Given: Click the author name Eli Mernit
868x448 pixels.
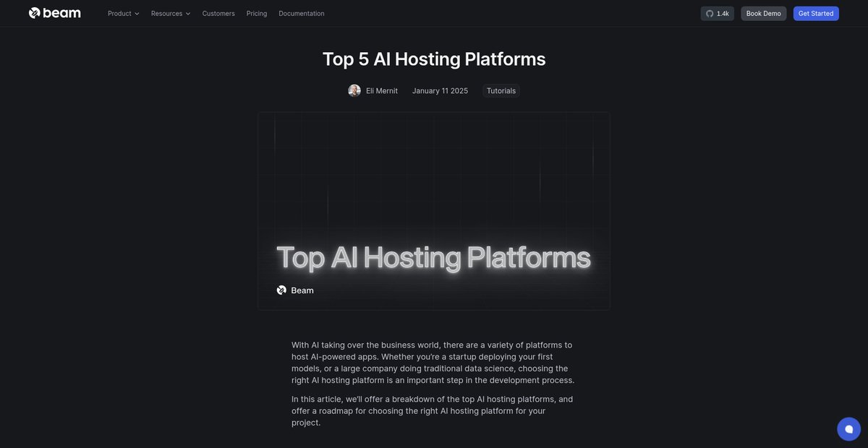Looking at the screenshot, I should [382, 90].
